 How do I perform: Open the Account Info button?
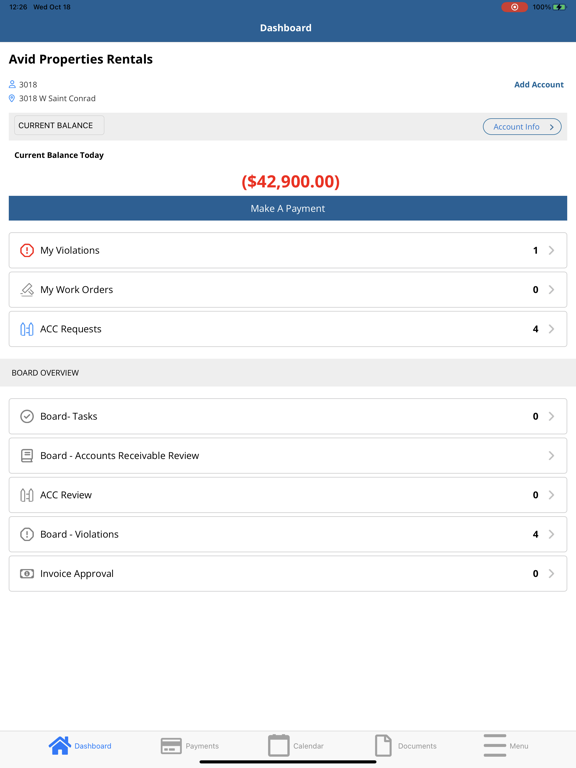(522, 127)
